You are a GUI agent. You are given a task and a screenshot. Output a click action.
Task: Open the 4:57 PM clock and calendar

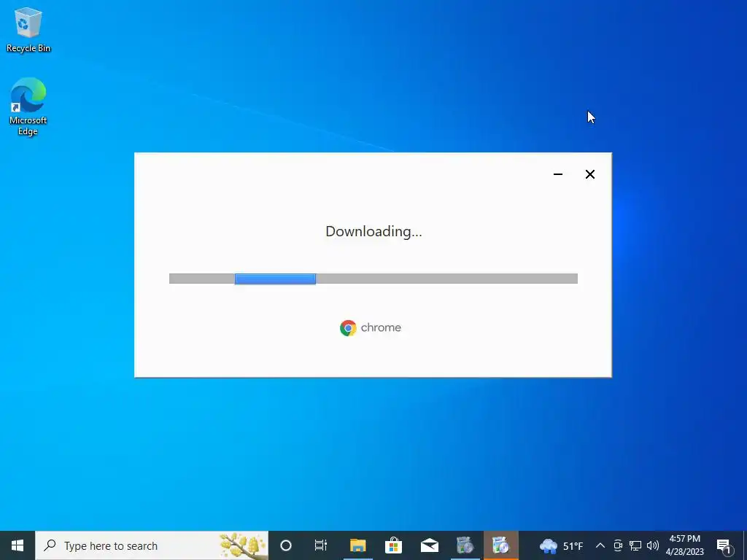(x=684, y=545)
